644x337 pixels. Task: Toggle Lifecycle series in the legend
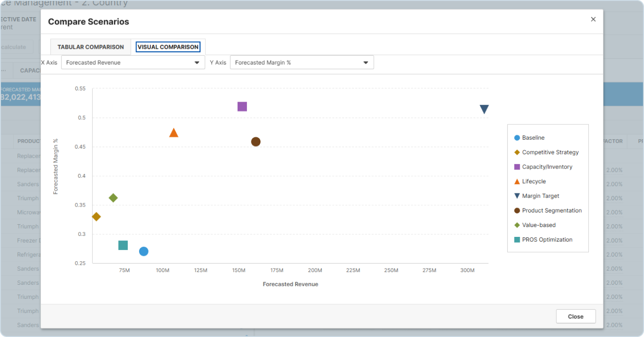tap(534, 182)
